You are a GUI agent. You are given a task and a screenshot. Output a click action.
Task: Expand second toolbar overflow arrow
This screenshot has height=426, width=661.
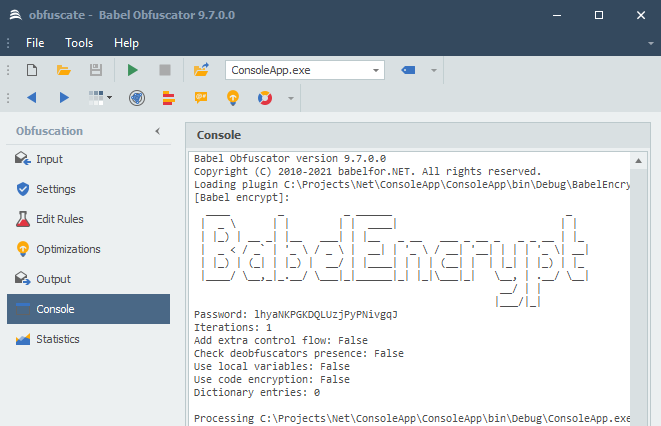click(291, 99)
